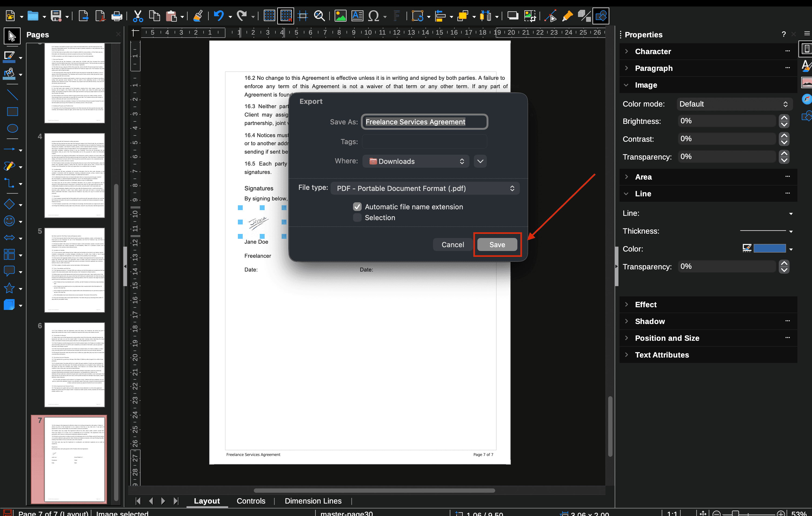The height and width of the screenshot is (516, 812).
Task: Click the Undo arrow icon
Action: 218,16
